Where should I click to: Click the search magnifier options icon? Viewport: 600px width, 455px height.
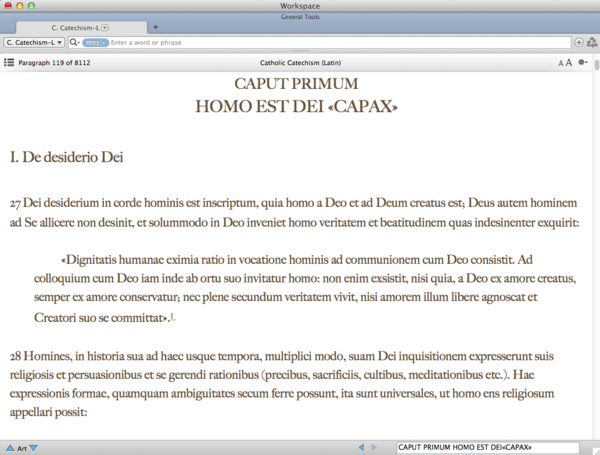click(74, 42)
